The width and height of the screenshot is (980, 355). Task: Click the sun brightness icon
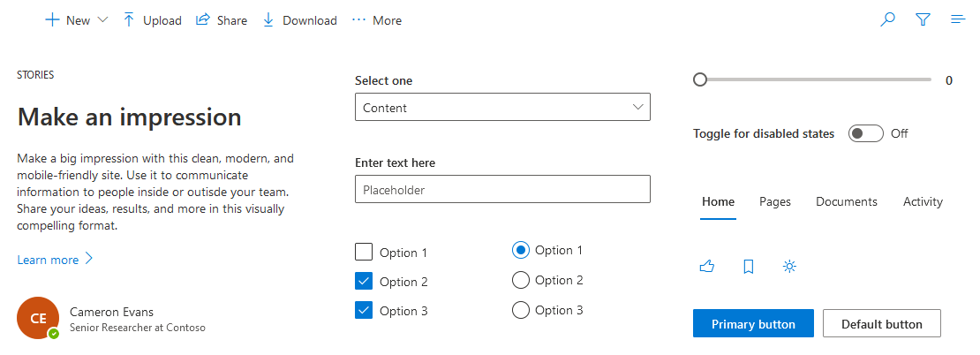pos(790,266)
